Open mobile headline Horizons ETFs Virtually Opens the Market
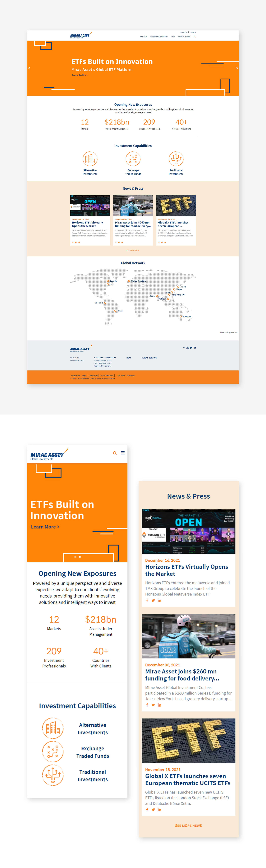The height and width of the screenshot is (868, 266). click(x=187, y=570)
